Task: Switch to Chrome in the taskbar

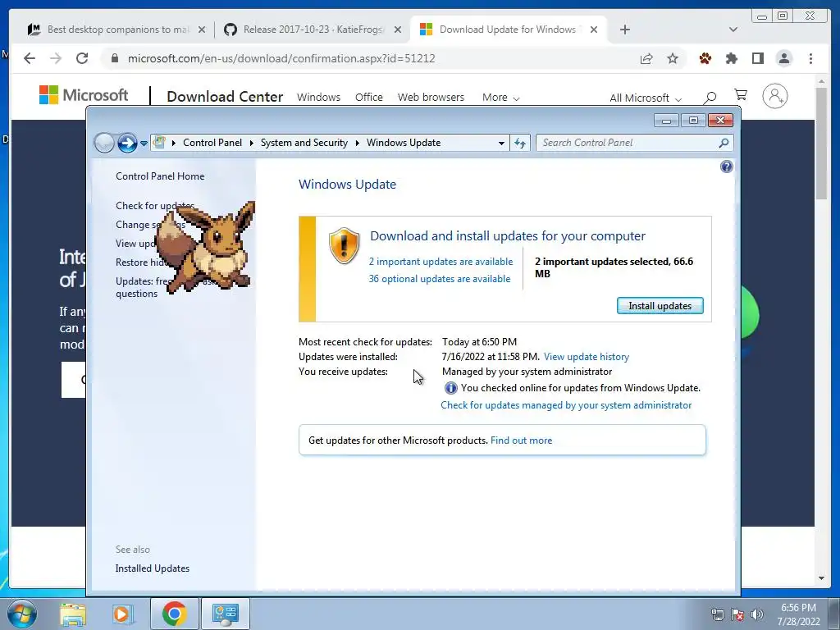Action: click(x=175, y=614)
